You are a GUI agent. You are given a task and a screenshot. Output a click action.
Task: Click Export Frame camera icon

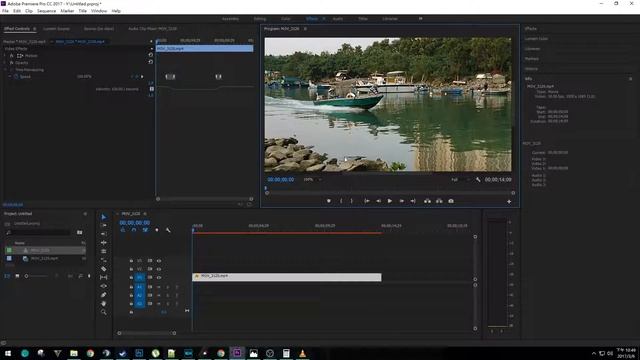(x=451, y=201)
